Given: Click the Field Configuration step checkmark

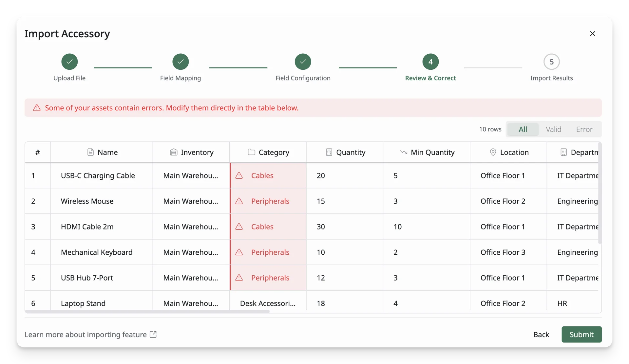Looking at the screenshot, I should tap(303, 62).
